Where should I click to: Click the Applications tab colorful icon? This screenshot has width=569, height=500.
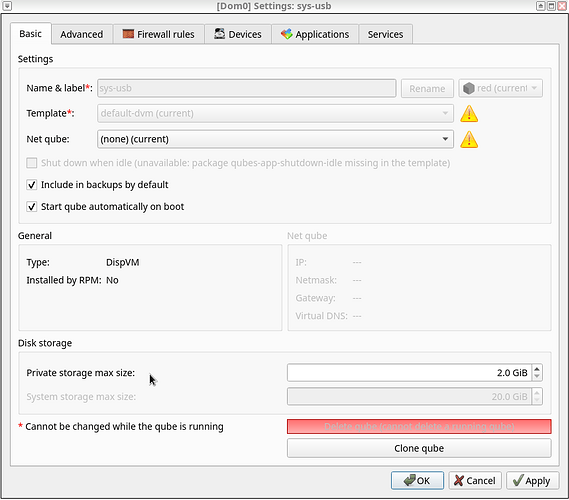[x=286, y=34]
